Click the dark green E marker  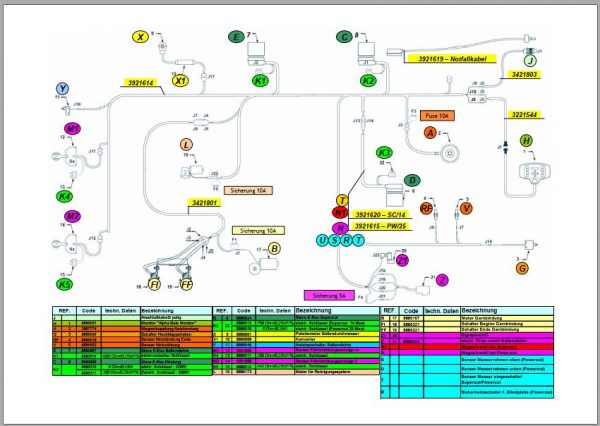(236, 37)
